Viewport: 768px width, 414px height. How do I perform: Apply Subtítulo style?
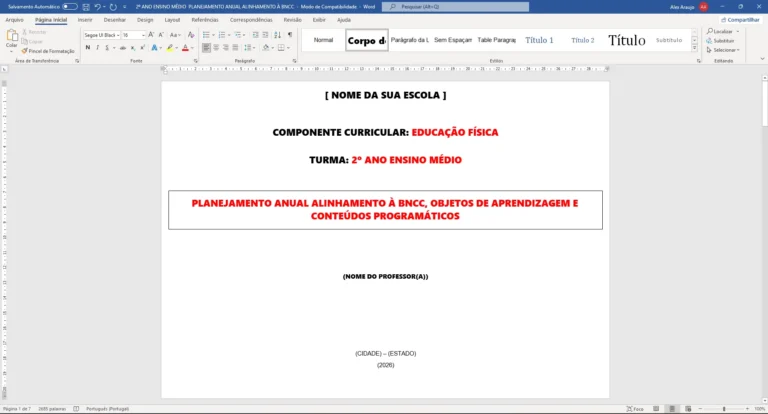(x=669, y=40)
